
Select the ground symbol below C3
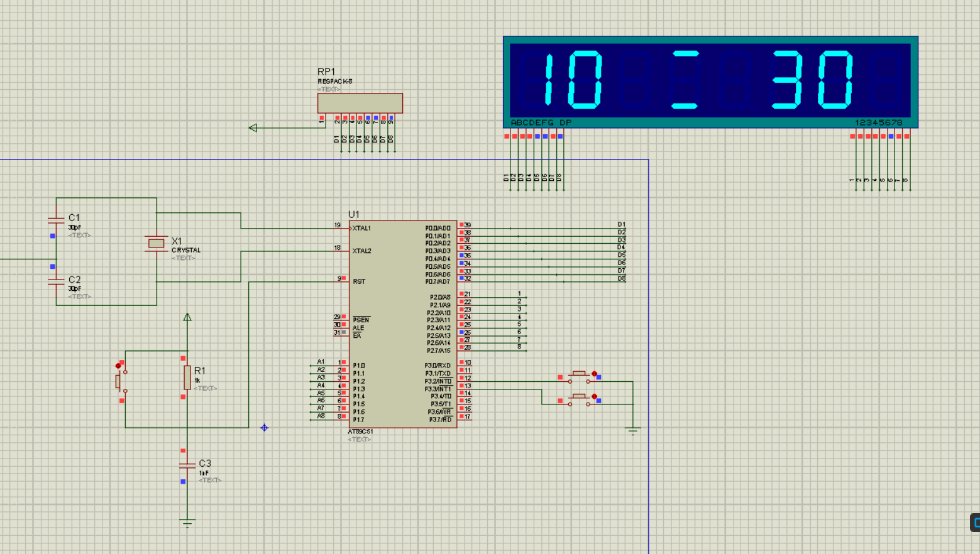coord(187,523)
